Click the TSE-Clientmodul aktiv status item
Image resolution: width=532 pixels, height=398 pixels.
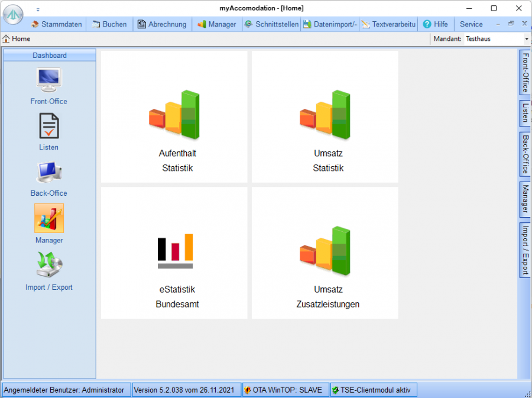point(374,390)
